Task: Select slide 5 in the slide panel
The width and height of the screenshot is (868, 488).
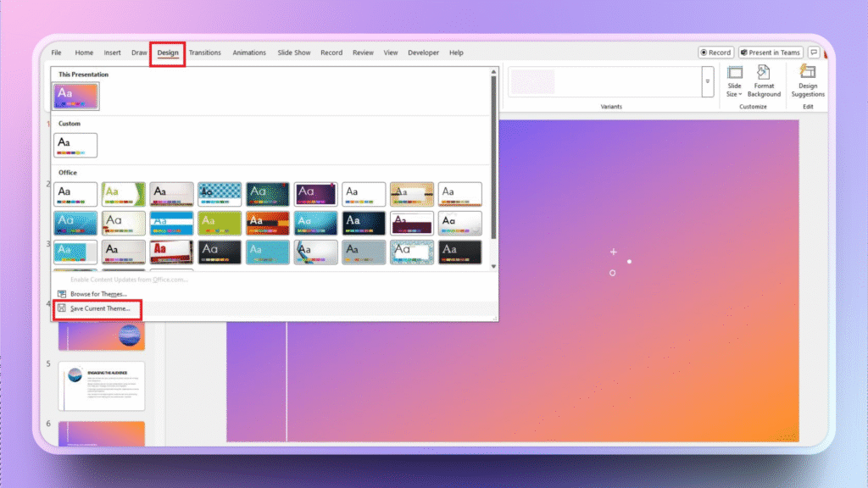Action: pyautogui.click(x=102, y=385)
